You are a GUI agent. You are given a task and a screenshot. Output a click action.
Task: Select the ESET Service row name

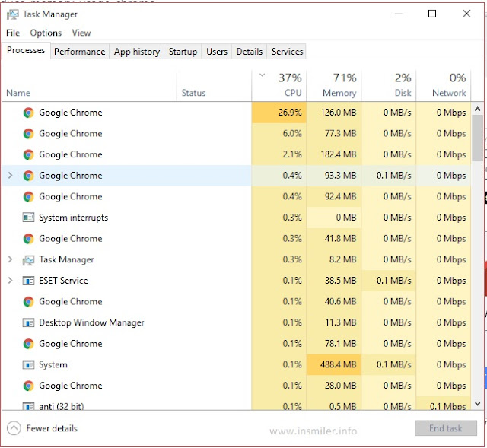[x=63, y=281]
